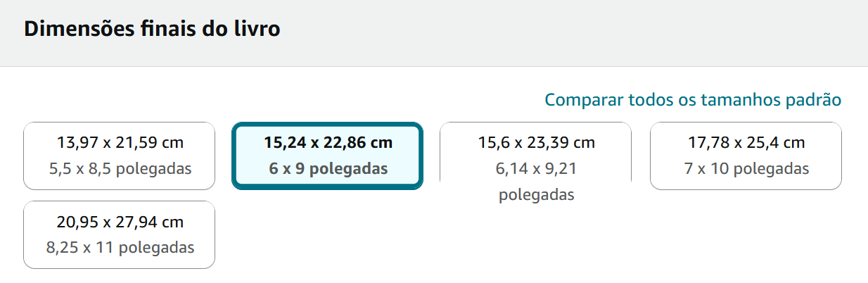Select the card with the wrapped polegadas label
Screen dimensions: 868x283
(536, 156)
